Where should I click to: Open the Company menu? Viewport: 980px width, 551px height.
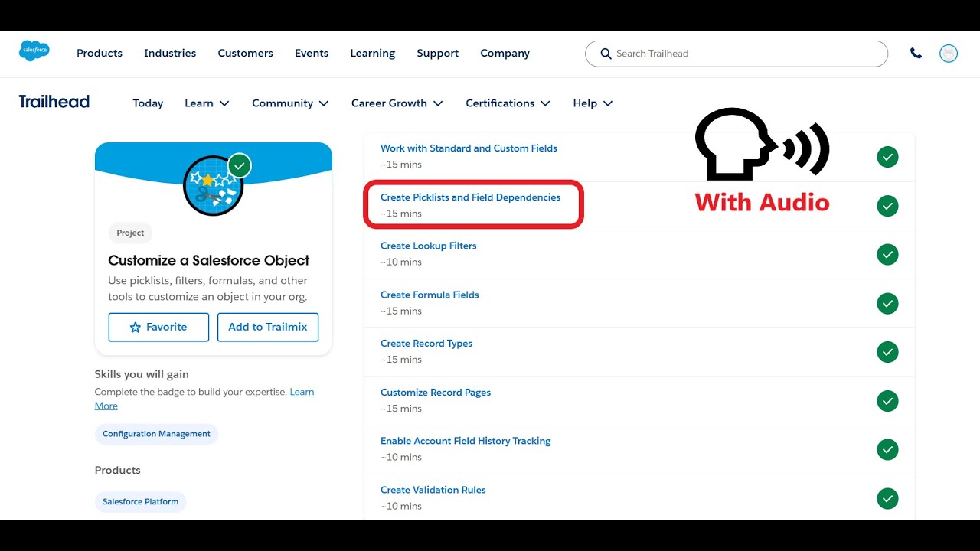coord(505,54)
